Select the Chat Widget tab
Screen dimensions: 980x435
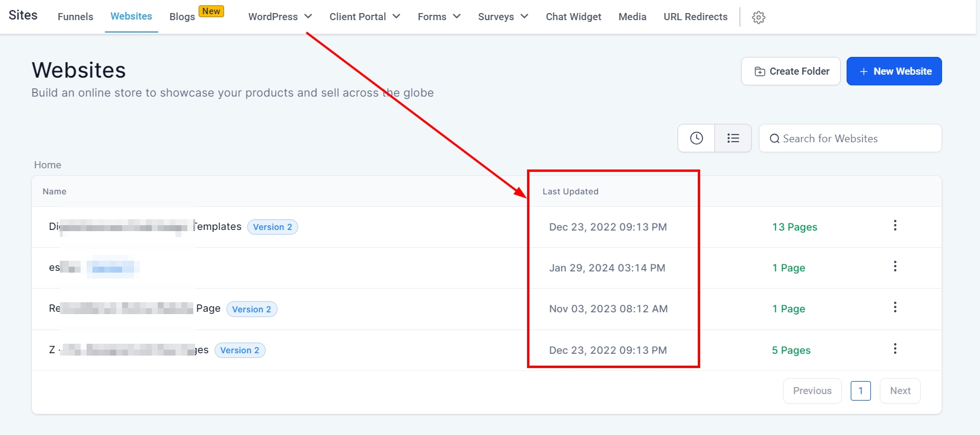click(x=573, y=17)
